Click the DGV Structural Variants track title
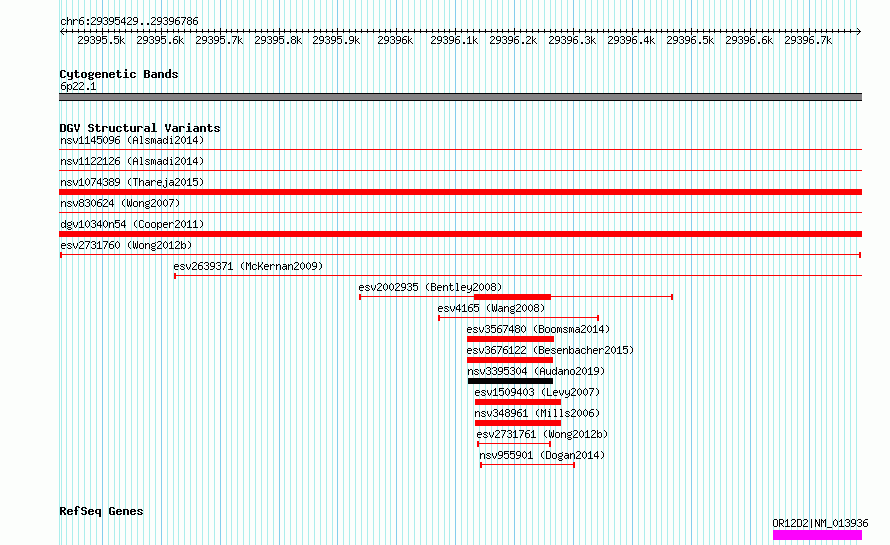This screenshot has width=890, height=545. coord(140,128)
